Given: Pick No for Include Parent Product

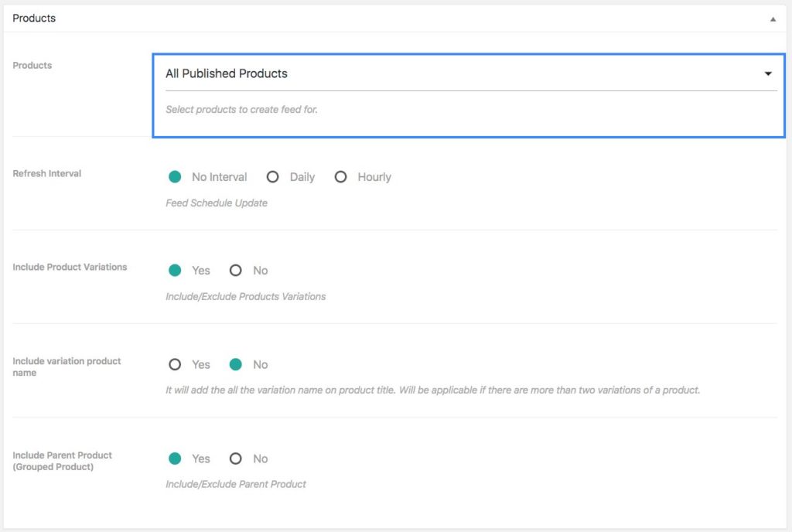Looking at the screenshot, I should click(235, 459).
